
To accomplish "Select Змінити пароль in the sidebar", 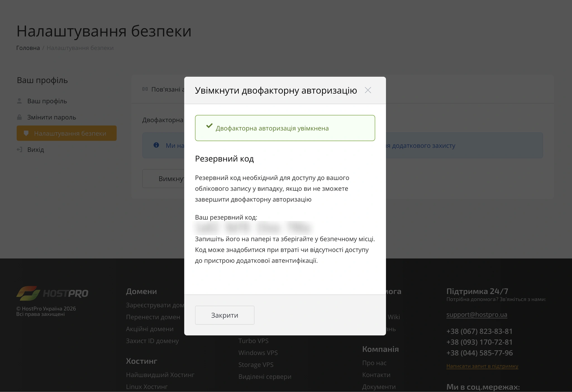I will [51, 117].
